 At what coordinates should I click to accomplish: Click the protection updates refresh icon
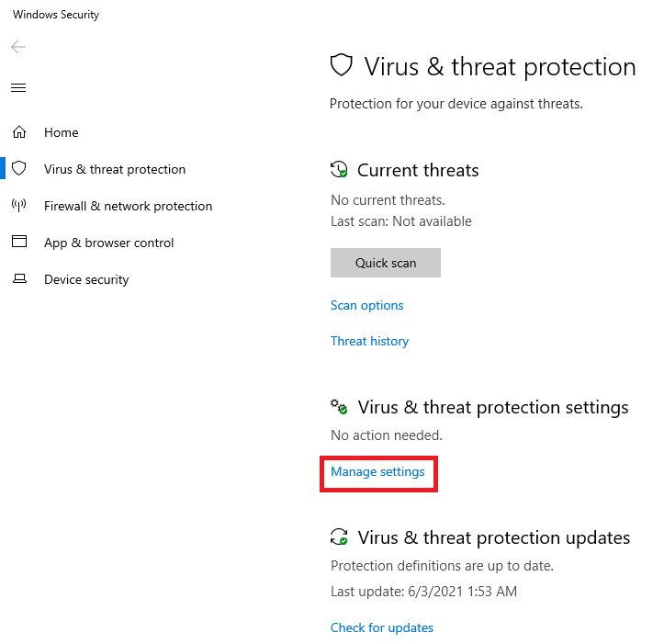point(339,537)
